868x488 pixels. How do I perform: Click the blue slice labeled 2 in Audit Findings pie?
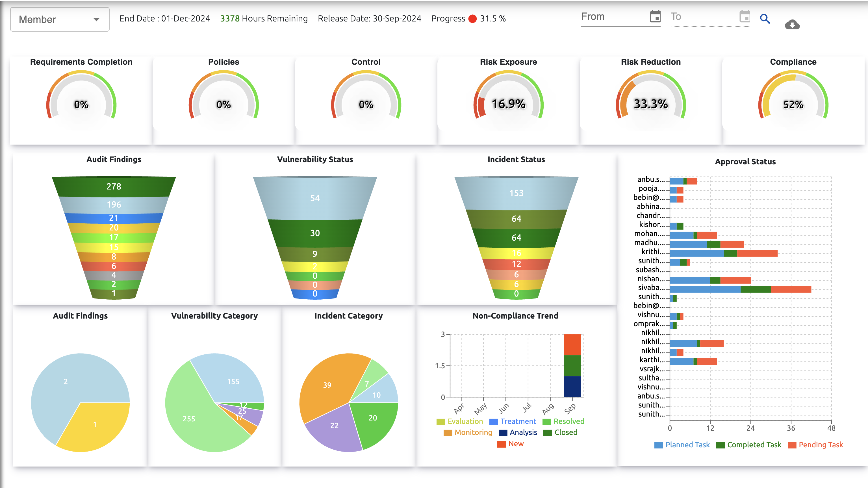[66, 382]
